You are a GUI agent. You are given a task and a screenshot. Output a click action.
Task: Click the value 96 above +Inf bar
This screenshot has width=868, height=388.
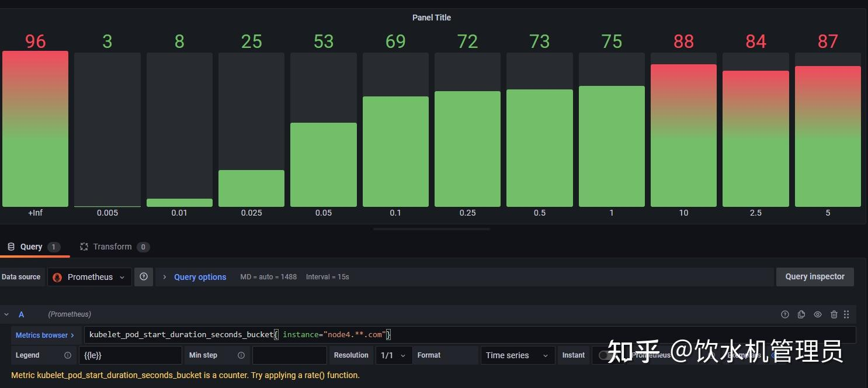pyautogui.click(x=35, y=41)
